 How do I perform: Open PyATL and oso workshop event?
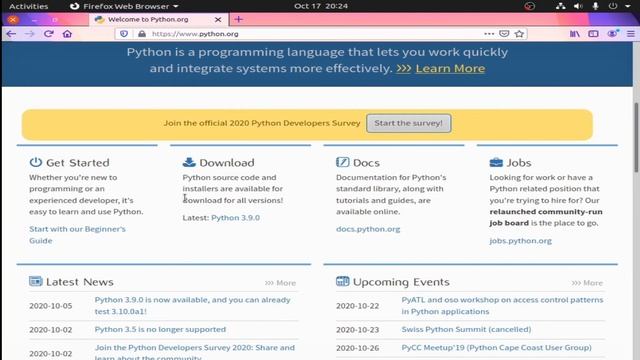[x=502, y=305]
